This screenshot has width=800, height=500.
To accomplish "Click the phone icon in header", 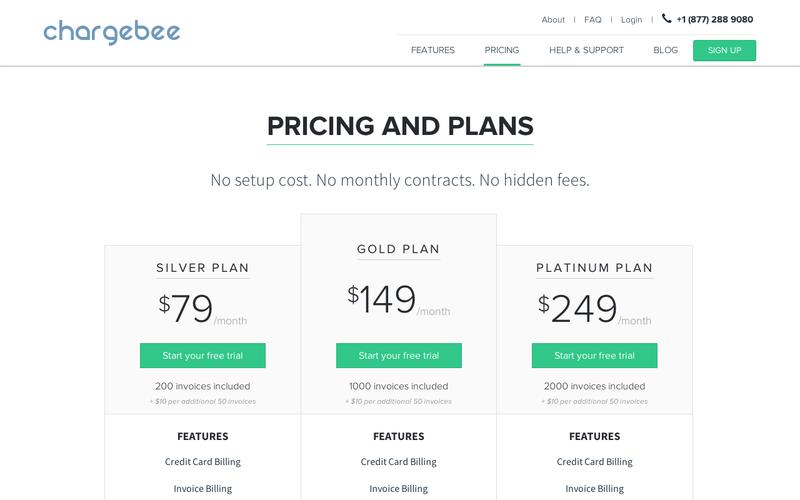I will [x=667, y=18].
